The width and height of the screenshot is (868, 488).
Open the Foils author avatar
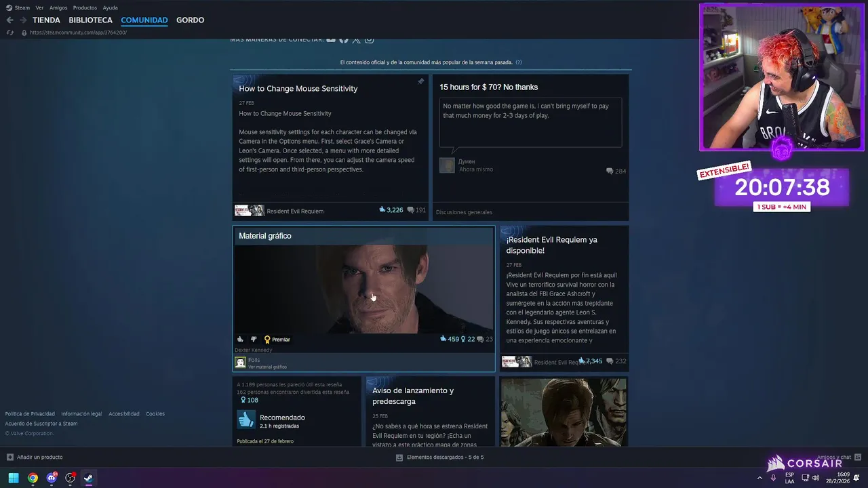240,363
